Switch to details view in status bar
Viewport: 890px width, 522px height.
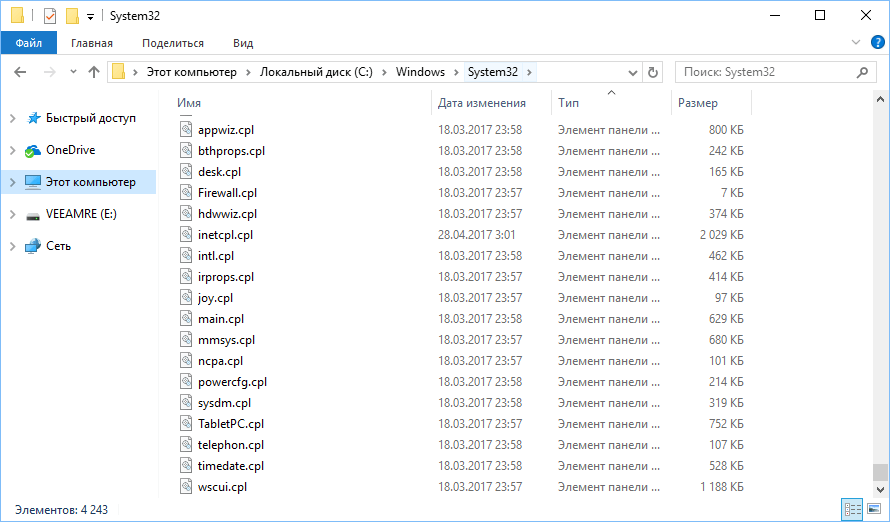tap(852, 509)
